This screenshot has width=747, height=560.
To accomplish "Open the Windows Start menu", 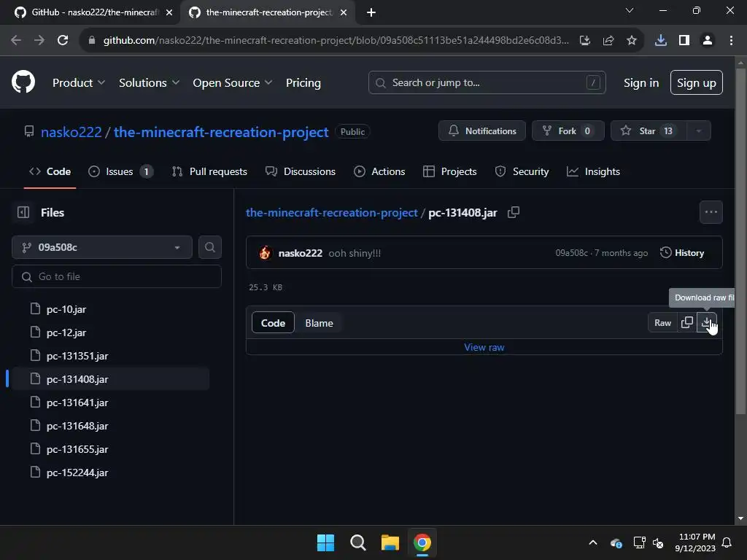I will point(326,542).
